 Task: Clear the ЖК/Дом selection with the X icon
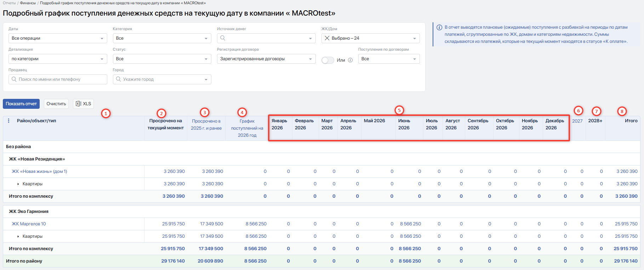[x=327, y=38]
